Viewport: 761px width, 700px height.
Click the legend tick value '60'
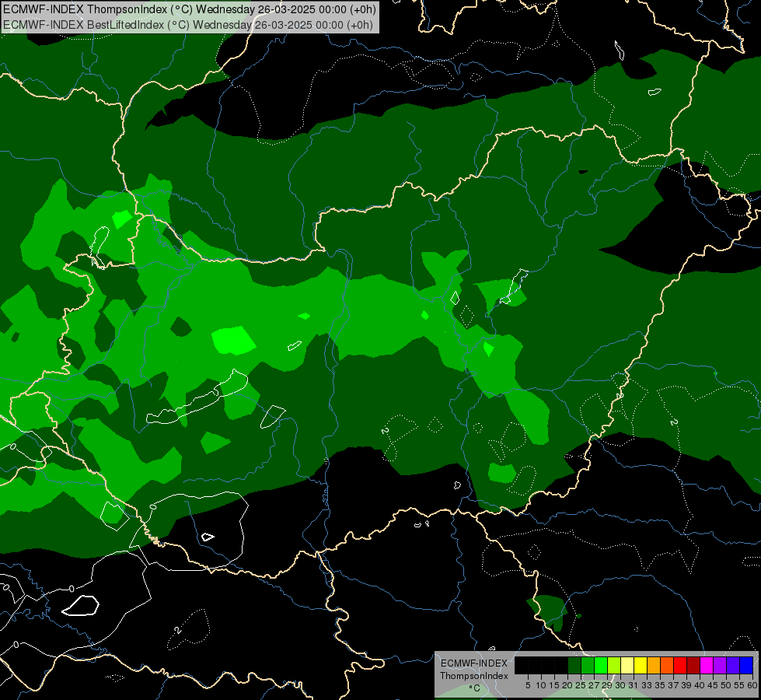click(x=752, y=685)
